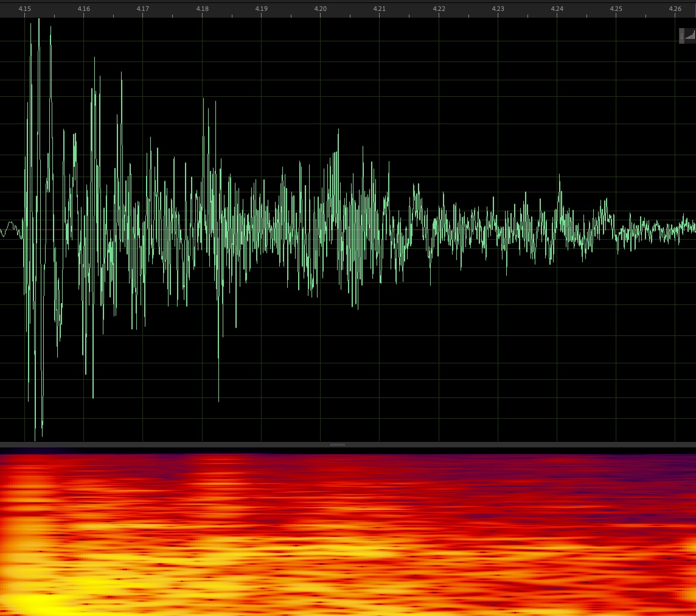Move the playhead to 4.25 on the ruler
This screenshot has height=616, width=696.
(616, 9)
